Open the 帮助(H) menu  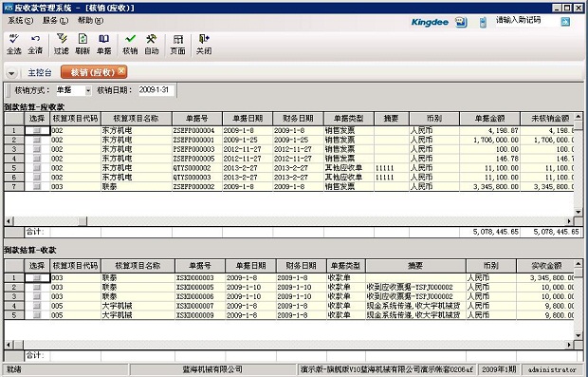tap(90, 21)
